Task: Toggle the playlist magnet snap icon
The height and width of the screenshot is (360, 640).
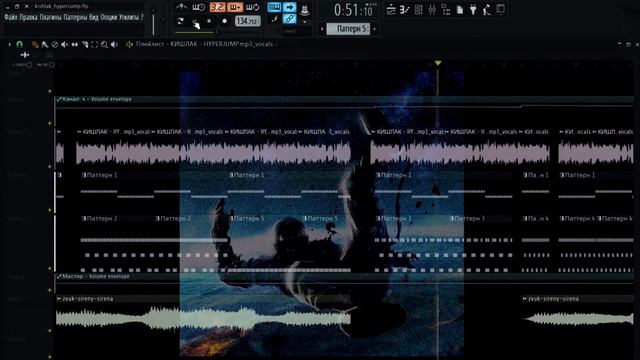Action: 19,44
